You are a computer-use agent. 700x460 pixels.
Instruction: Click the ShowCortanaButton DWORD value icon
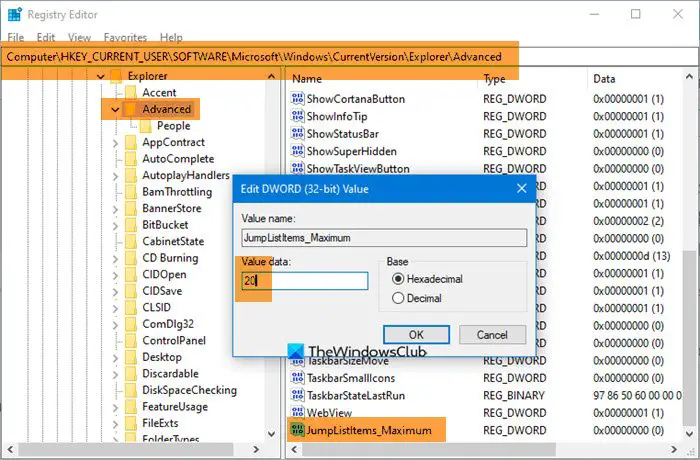click(297, 99)
